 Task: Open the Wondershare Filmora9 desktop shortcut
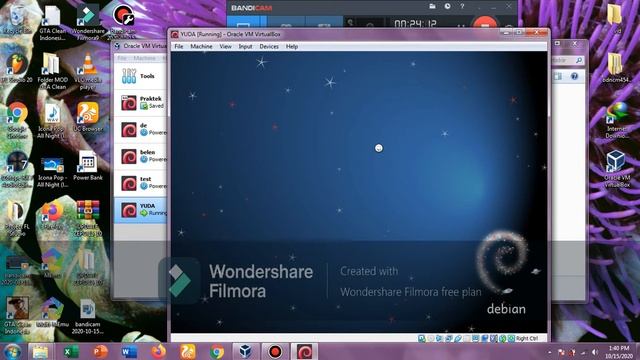click(x=88, y=22)
